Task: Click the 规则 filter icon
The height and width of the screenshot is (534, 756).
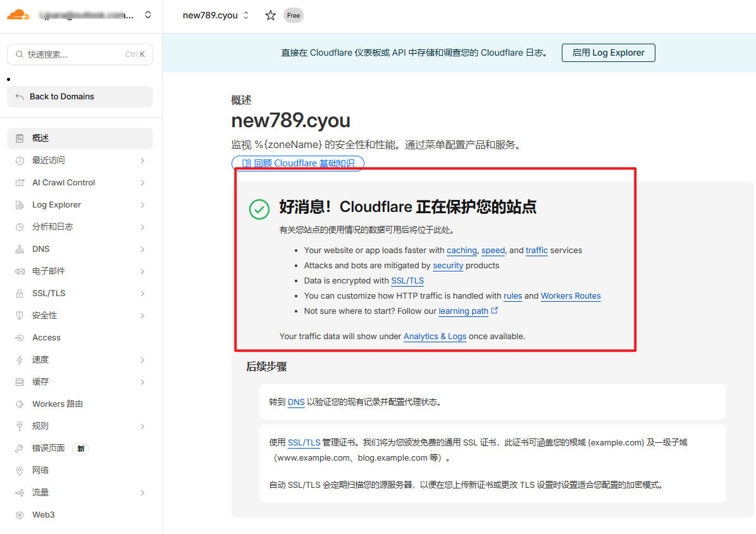Action: coord(20,426)
